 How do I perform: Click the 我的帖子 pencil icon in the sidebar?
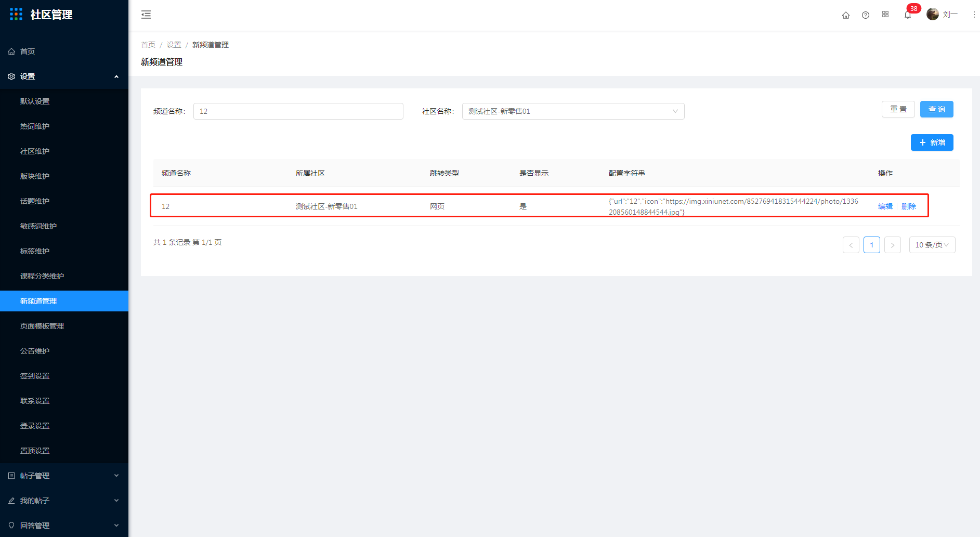pyautogui.click(x=11, y=501)
